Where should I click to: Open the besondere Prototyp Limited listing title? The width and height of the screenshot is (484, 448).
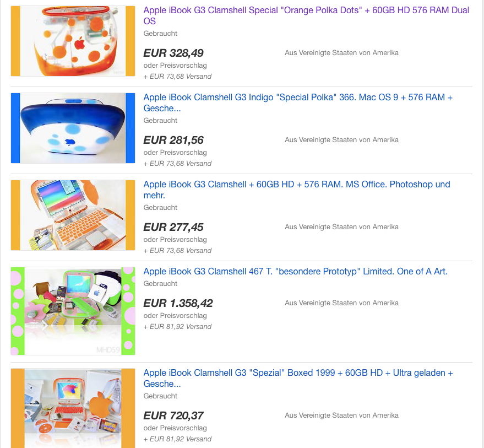click(x=295, y=271)
